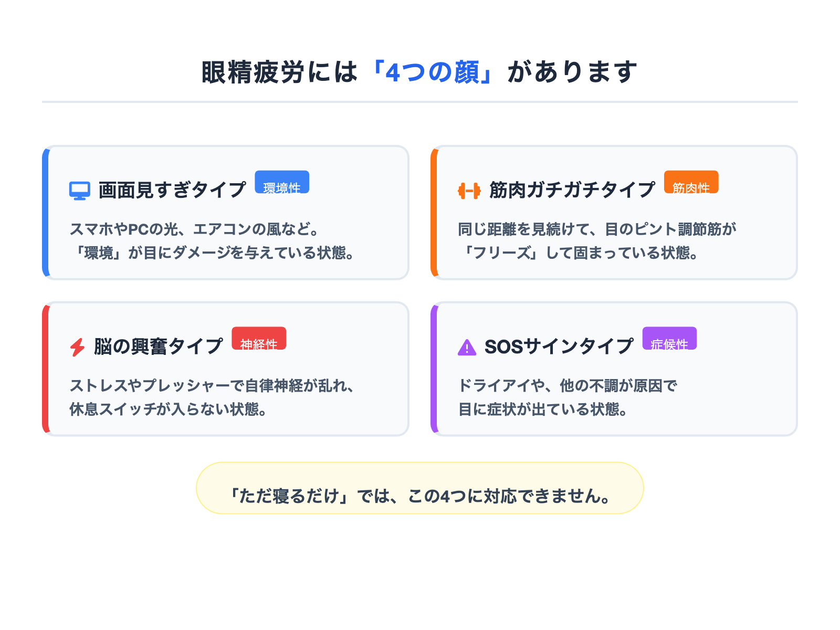This screenshot has width=840, height=630.
Task: Click the SOSサインタイプ card heading
Action: tap(559, 346)
